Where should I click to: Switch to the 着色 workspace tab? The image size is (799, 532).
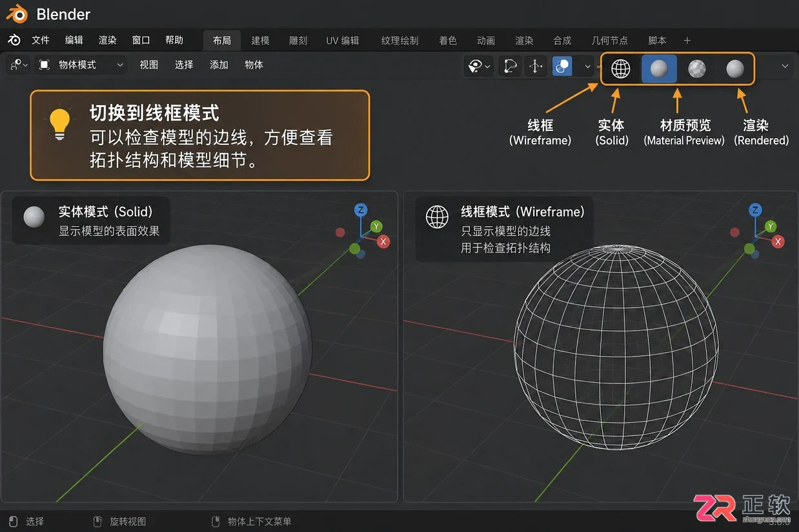coord(448,41)
